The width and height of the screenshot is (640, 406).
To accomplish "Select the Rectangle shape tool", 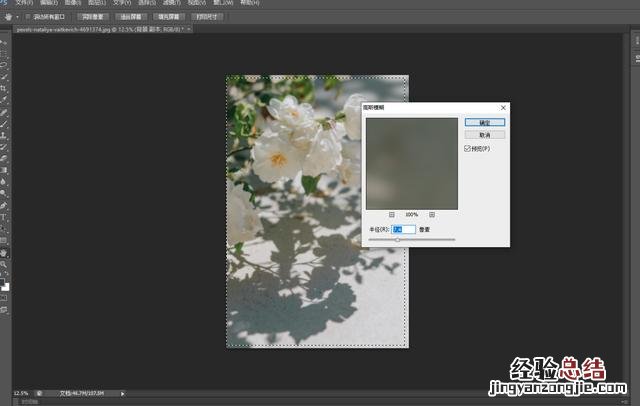I will pos(3,240).
